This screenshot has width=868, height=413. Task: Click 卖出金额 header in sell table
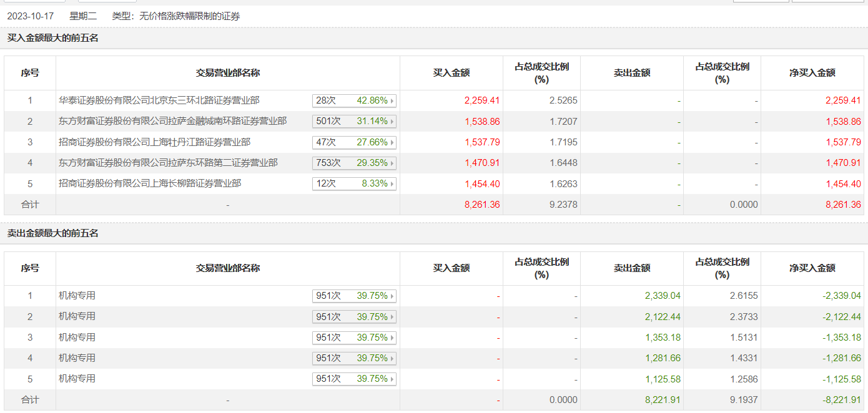(x=631, y=268)
